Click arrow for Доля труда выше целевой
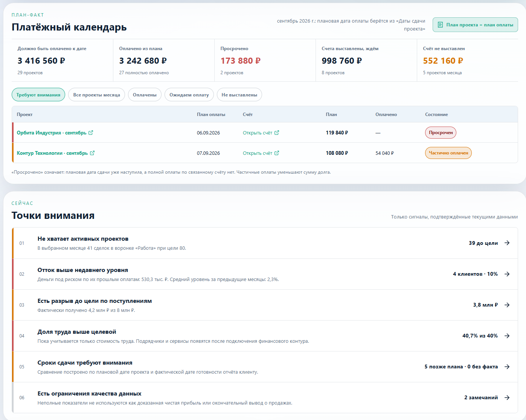 tap(507, 336)
